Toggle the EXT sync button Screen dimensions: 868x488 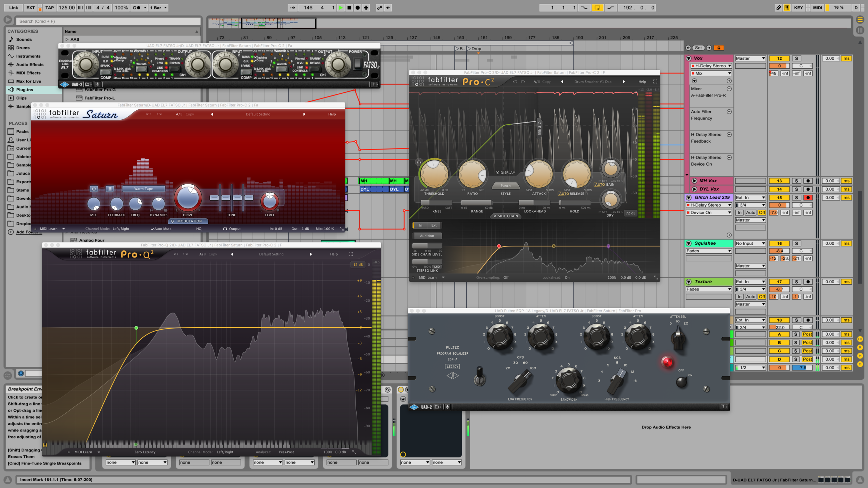(x=31, y=8)
